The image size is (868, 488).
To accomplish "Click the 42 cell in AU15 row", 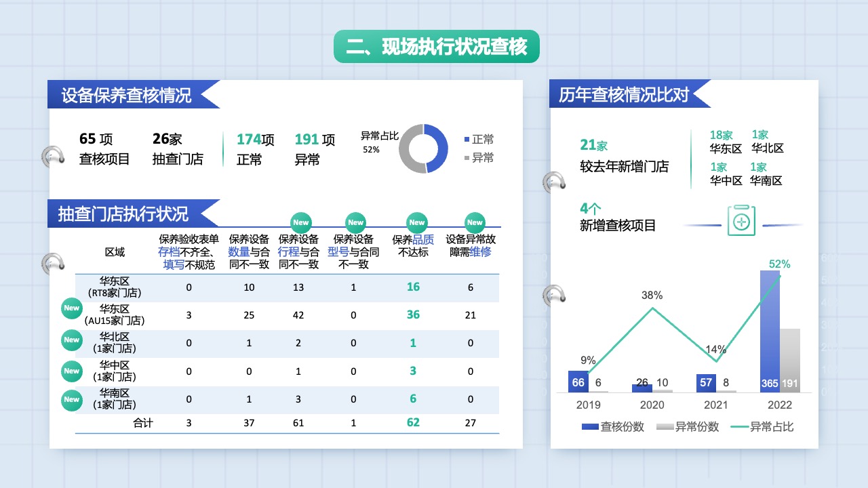I will coord(298,315).
